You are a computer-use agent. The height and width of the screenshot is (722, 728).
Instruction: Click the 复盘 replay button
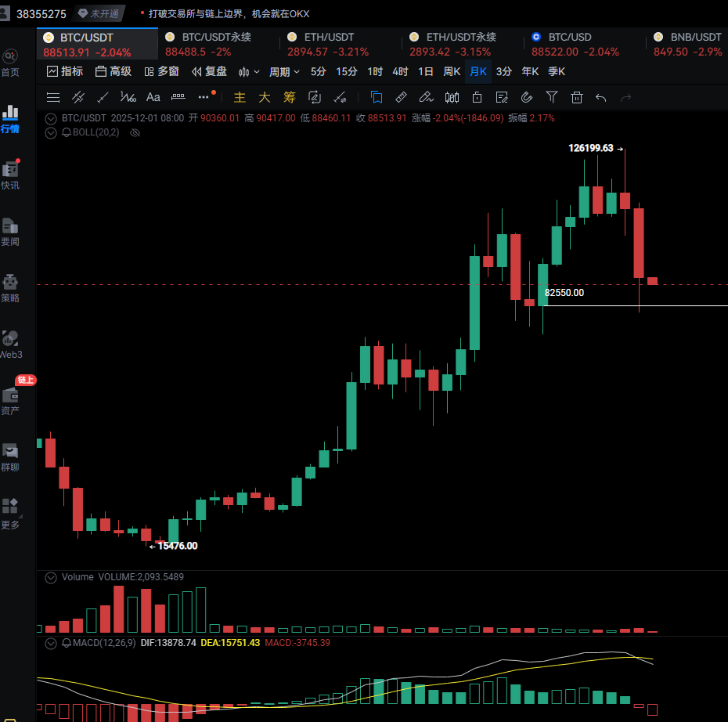(x=209, y=71)
